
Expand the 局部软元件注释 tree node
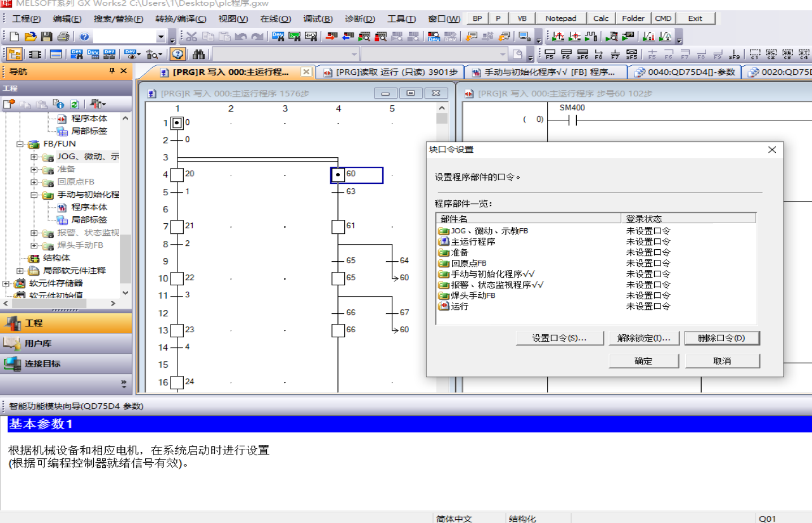click(x=20, y=271)
